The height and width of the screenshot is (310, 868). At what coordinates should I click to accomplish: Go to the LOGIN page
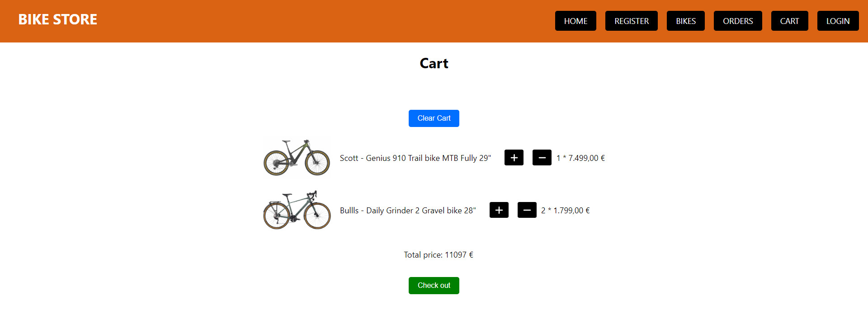point(837,21)
